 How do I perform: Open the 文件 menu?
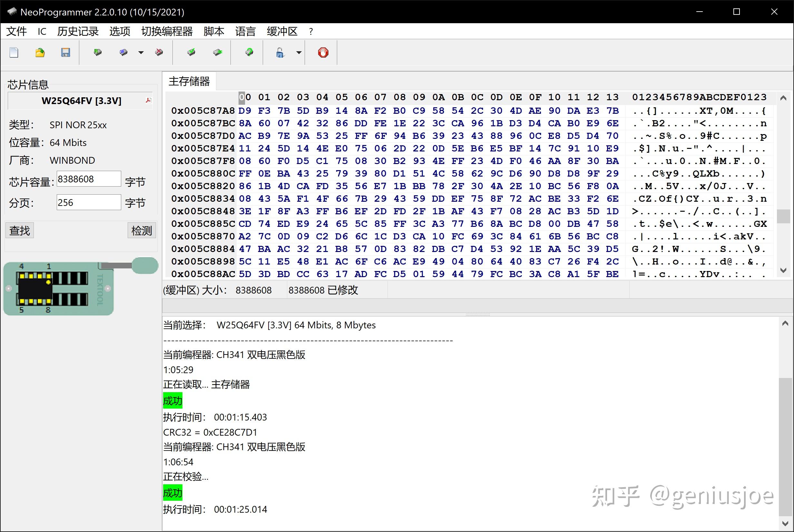[x=16, y=31]
